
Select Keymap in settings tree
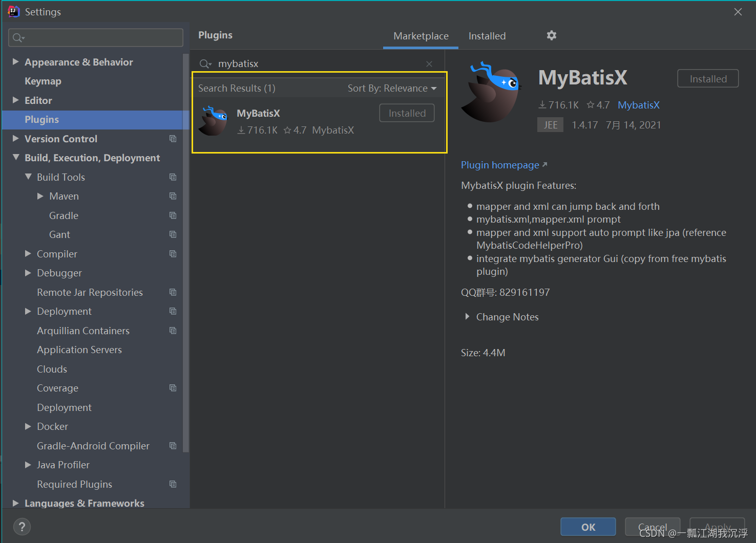tap(43, 81)
